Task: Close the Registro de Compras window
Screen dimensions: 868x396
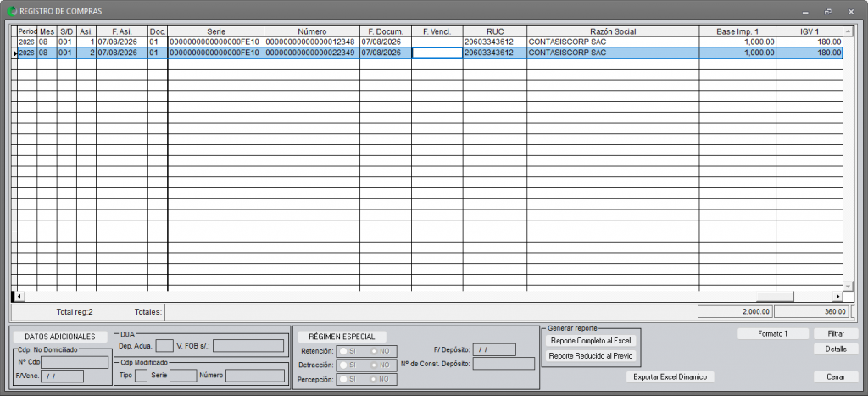Action: click(851, 12)
